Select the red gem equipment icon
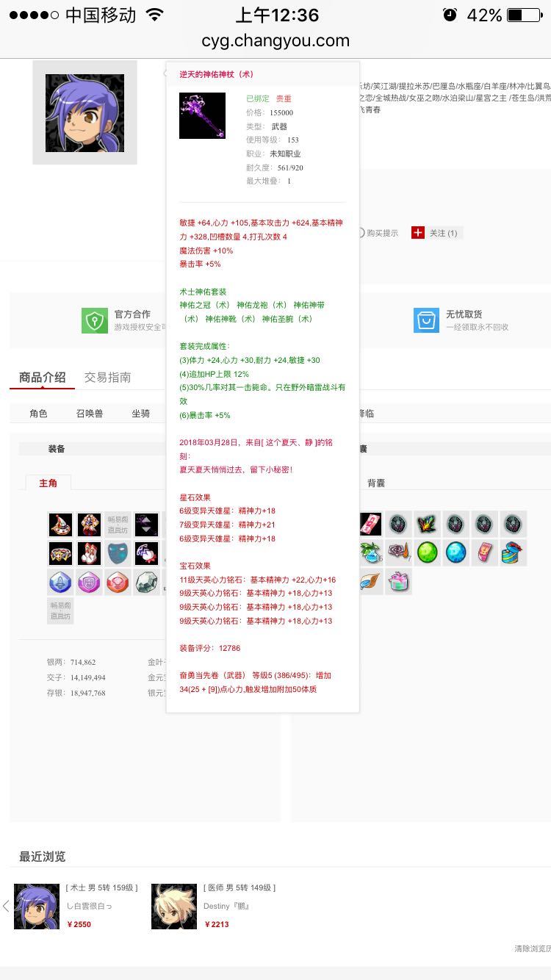Image resolution: width=551 pixels, height=980 pixels. pos(118,582)
